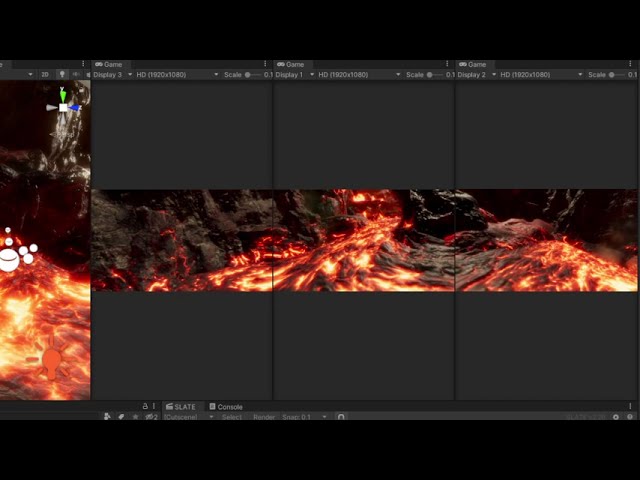
Task: Toggle 2D mode in Scene view
Action: point(45,74)
